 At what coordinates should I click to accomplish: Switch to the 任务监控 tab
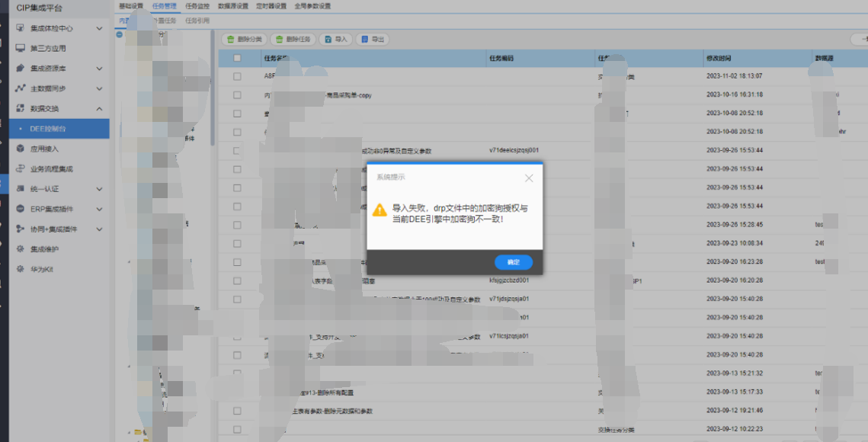click(197, 6)
